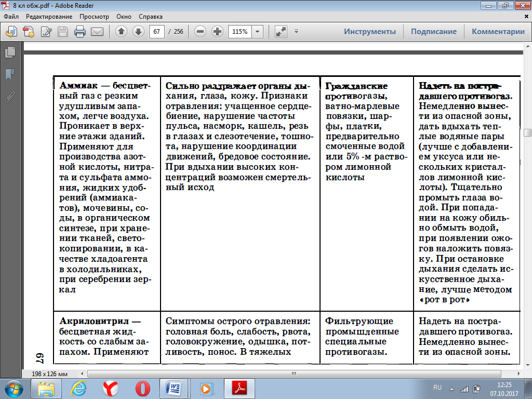Expand the toolbar options small arrow

[x=296, y=31]
